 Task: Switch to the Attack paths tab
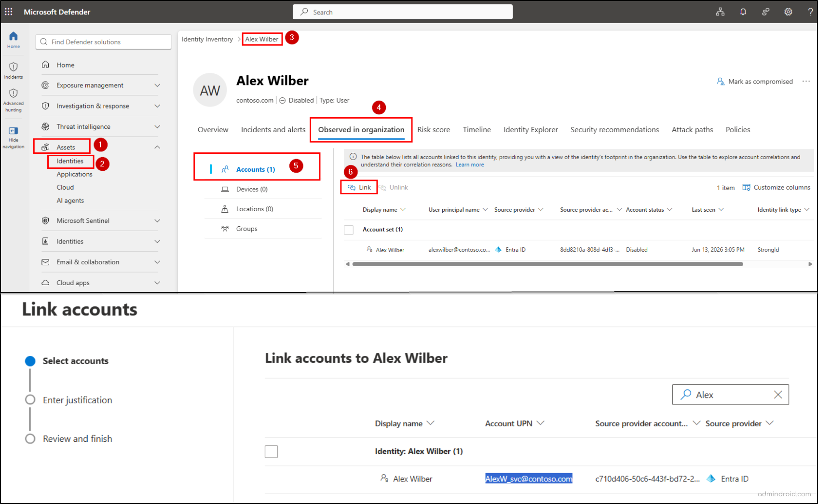[x=692, y=130]
